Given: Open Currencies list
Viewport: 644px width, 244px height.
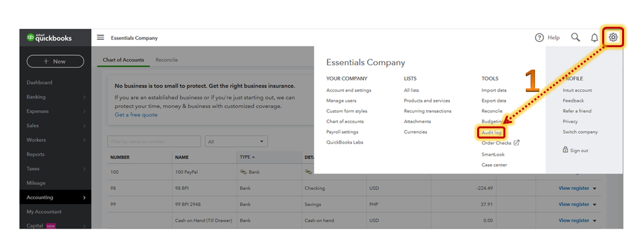Looking at the screenshot, I should [x=415, y=132].
